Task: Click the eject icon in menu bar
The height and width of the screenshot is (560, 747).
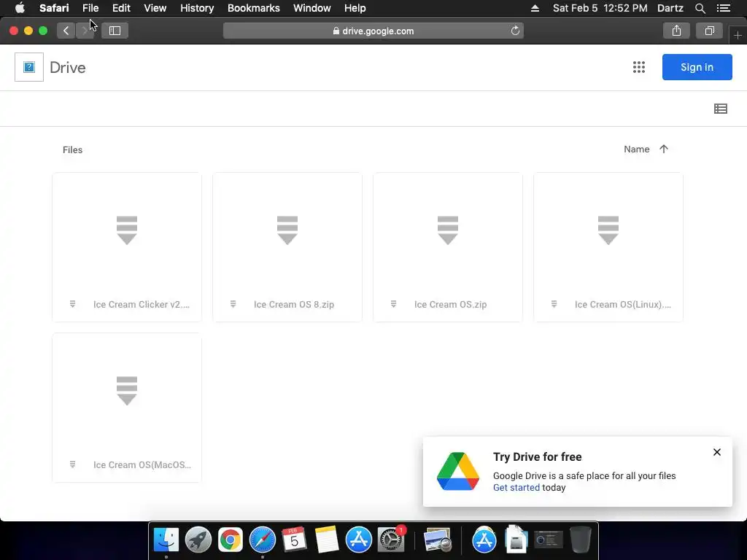Action: click(535, 8)
